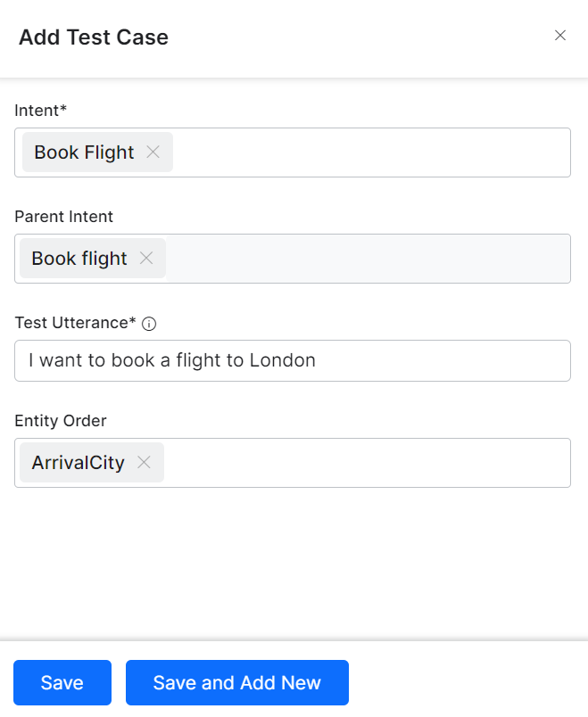
Task: Remove the Book Flight intent tag
Action: 153,152
